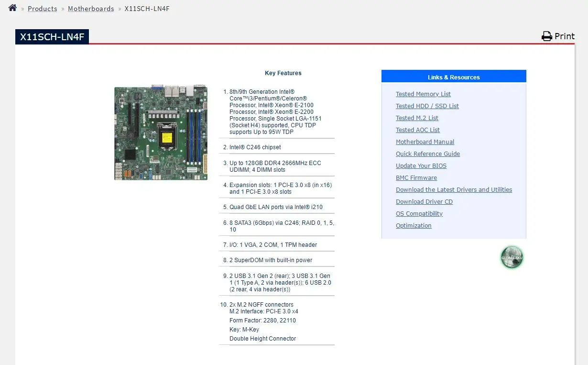Select the Double Height Connector line
Screen dimensions: 588x365
pos(262,339)
